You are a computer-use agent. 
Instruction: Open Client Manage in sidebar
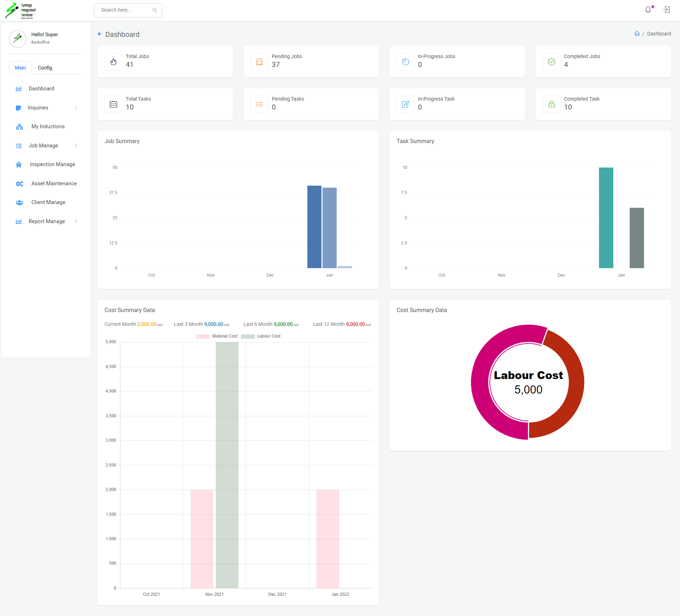click(48, 202)
